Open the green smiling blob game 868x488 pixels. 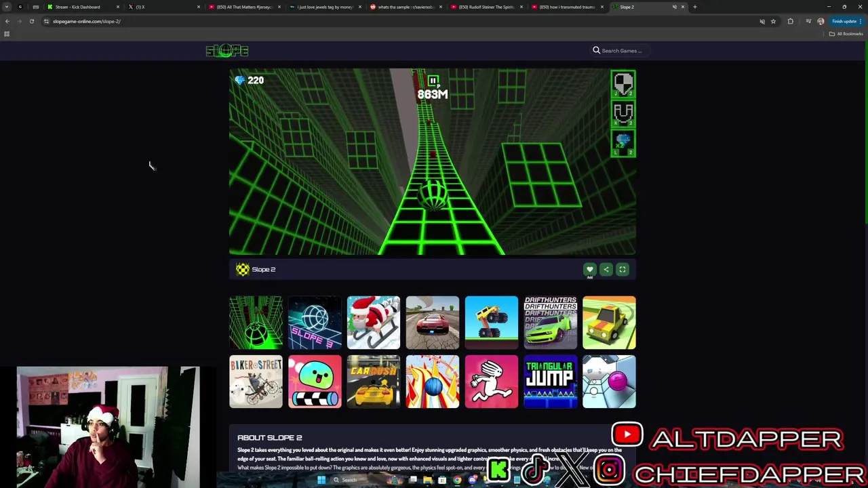[315, 382]
